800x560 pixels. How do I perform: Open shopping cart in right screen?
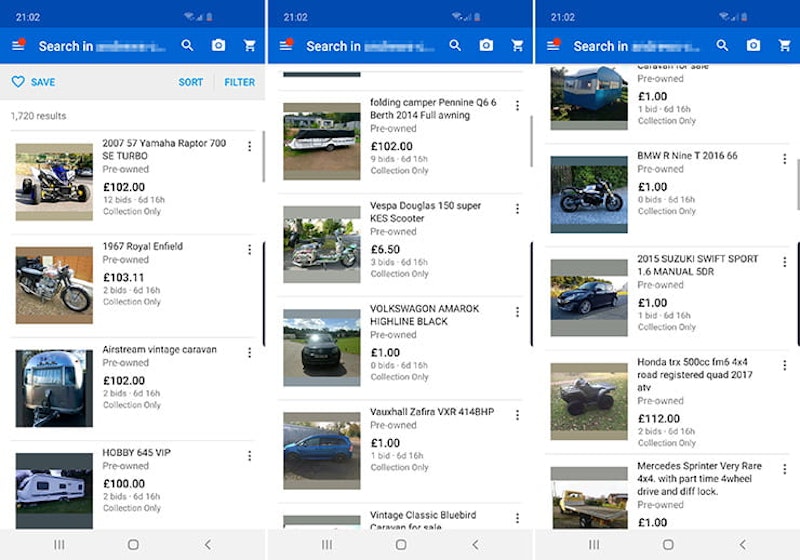[x=785, y=45]
